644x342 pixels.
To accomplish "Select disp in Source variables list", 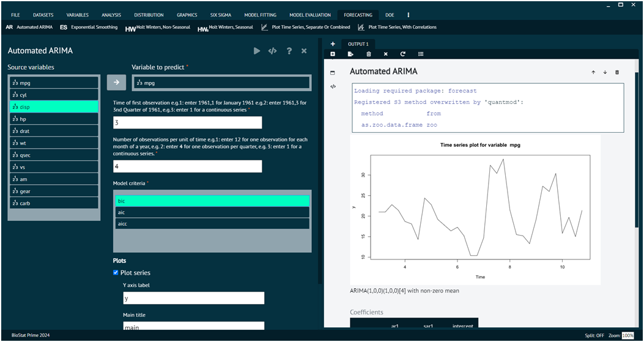I will tap(54, 107).
